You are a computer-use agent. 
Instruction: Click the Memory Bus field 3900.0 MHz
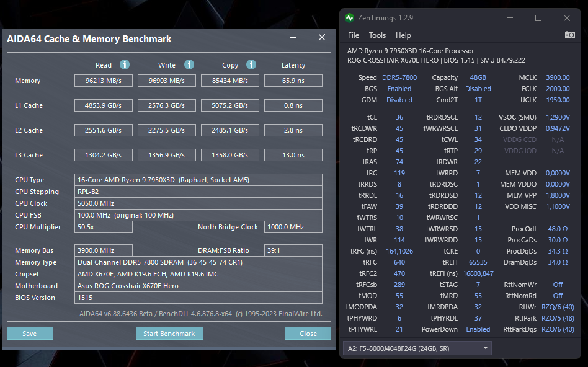104,250
